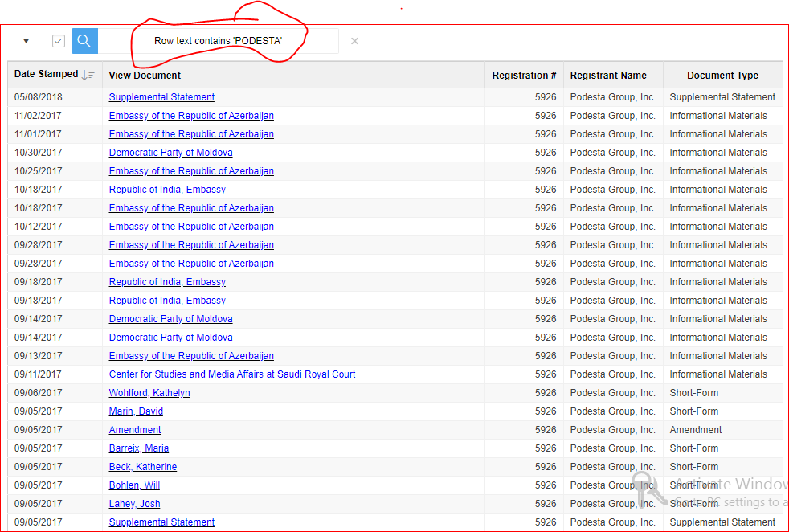The height and width of the screenshot is (532, 789).
Task: Open Center for Studies and Media Affairs link
Action: click(232, 374)
